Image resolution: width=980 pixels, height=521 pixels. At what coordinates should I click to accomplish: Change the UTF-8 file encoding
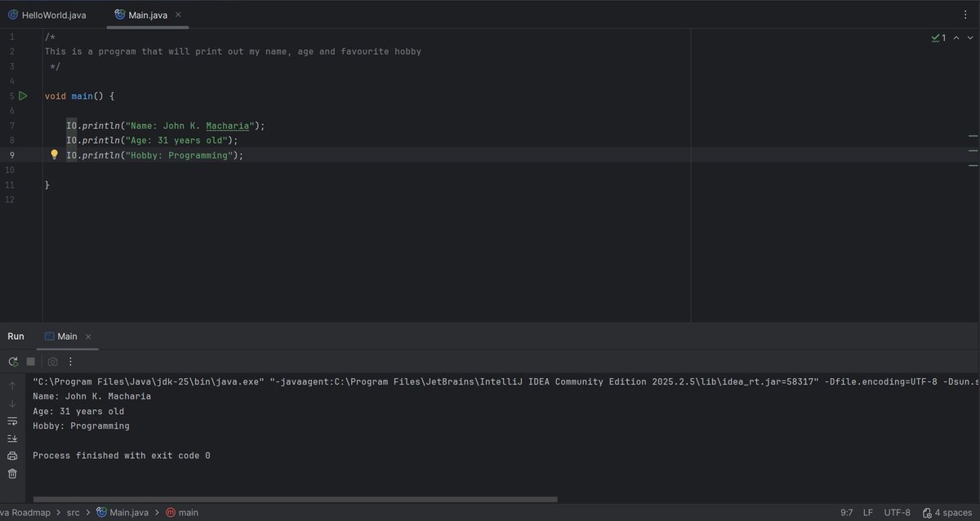pos(896,512)
